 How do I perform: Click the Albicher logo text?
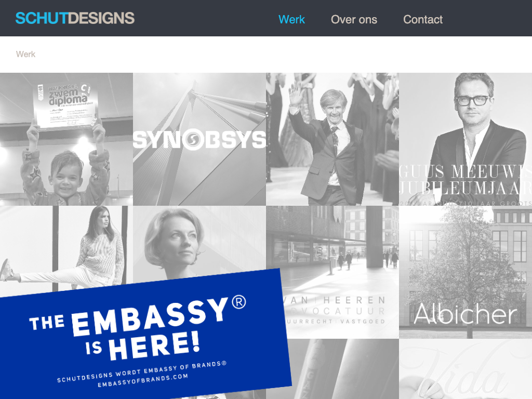pos(465,314)
